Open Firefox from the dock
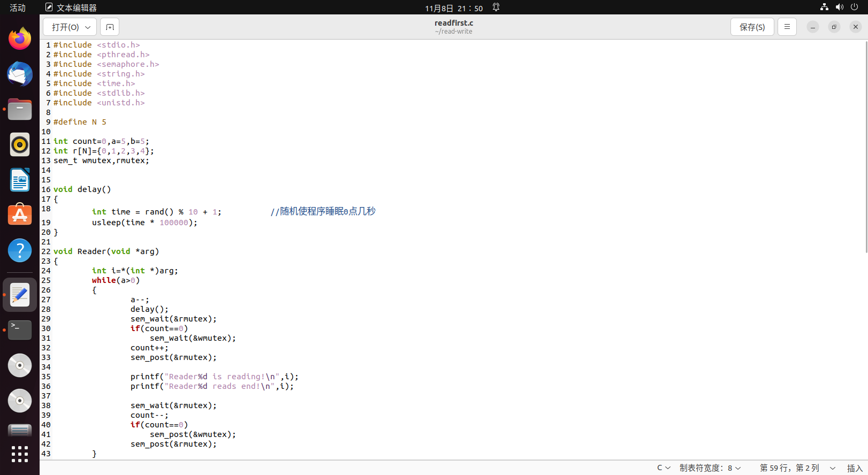Image resolution: width=868 pixels, height=475 pixels. (x=20, y=39)
